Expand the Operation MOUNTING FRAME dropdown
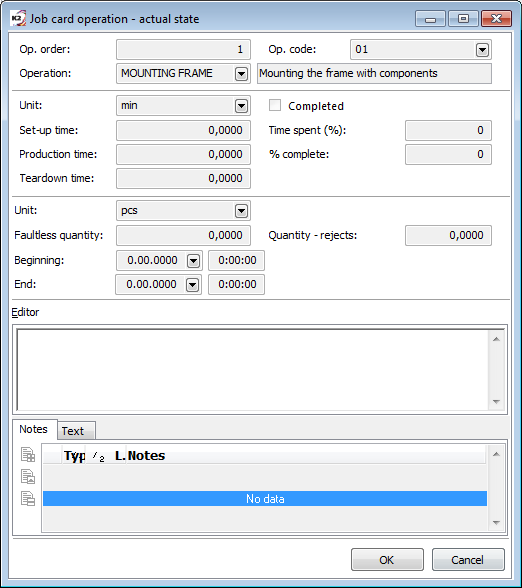 point(241,74)
